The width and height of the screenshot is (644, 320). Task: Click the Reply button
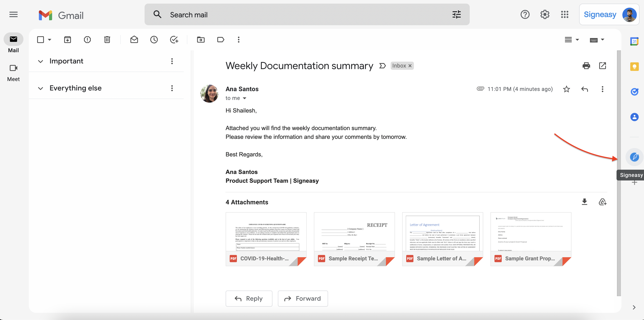click(x=249, y=299)
